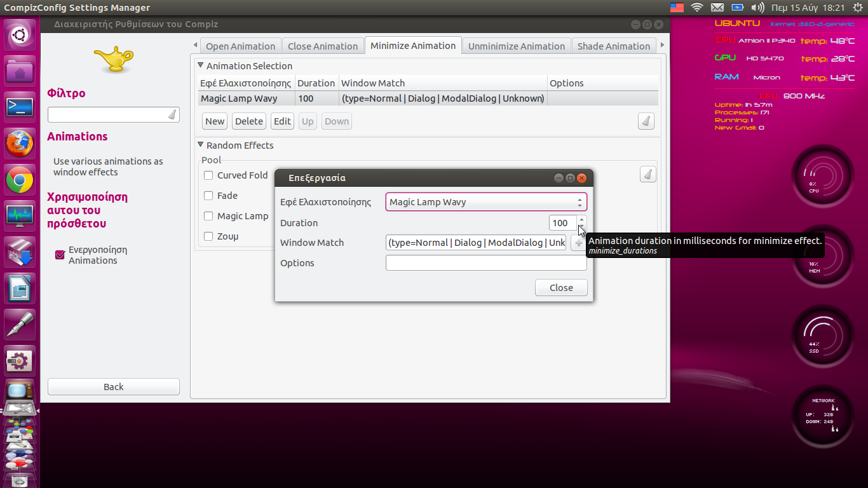Click the Options text field

(486, 263)
